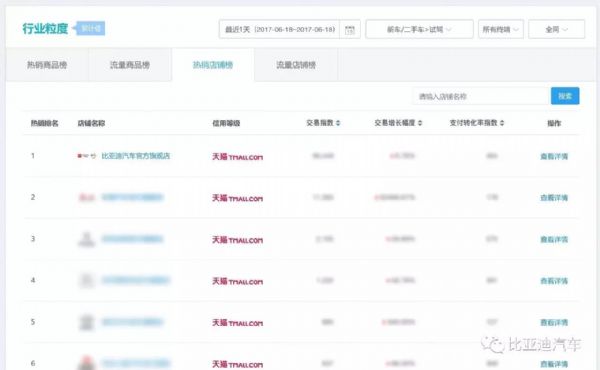Click the 交易指数 value in rank 1 row
600x370 pixels.
tap(324, 156)
